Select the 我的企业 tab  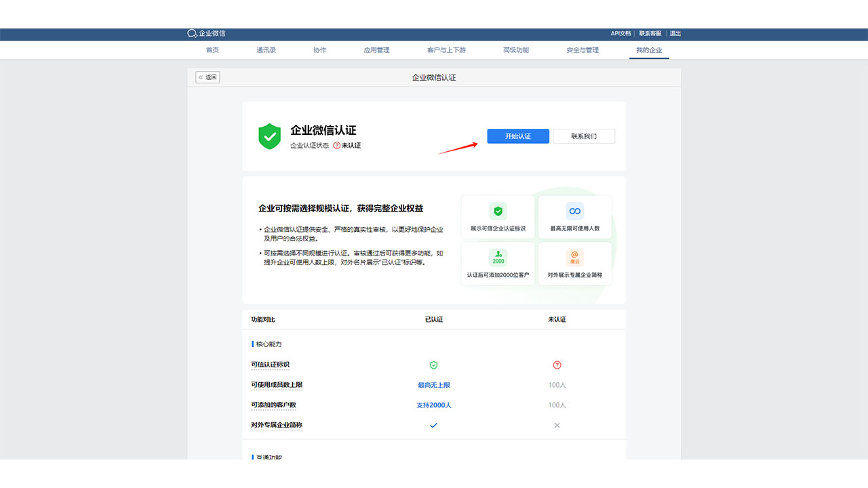click(x=649, y=50)
